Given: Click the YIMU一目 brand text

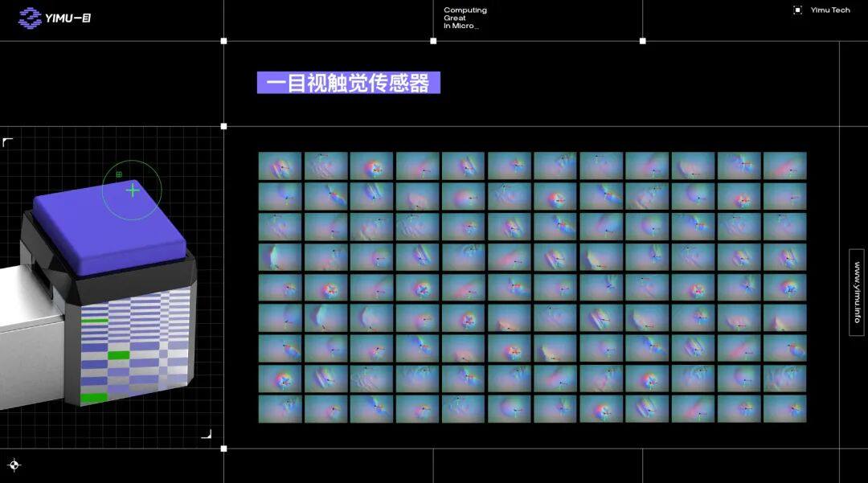Looking at the screenshot, I should pos(68,18).
